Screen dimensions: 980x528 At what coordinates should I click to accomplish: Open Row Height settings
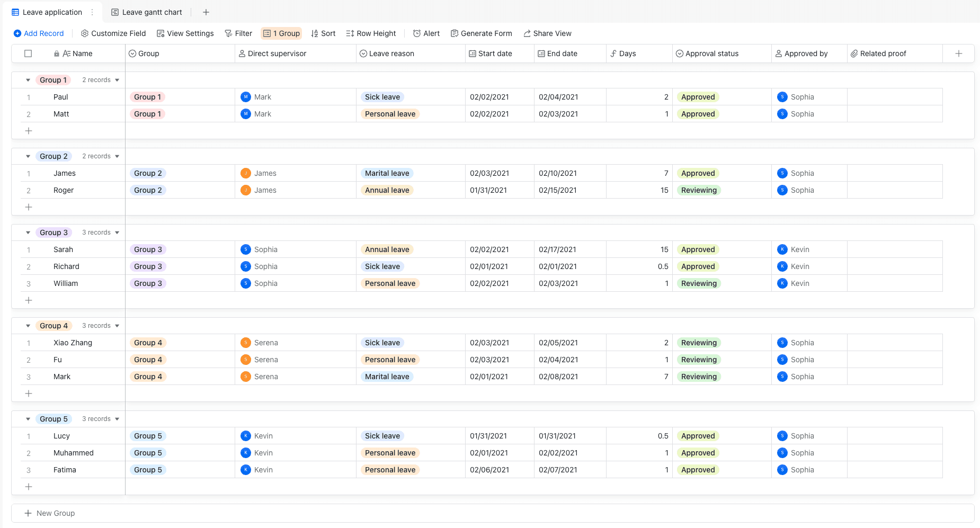tap(371, 33)
